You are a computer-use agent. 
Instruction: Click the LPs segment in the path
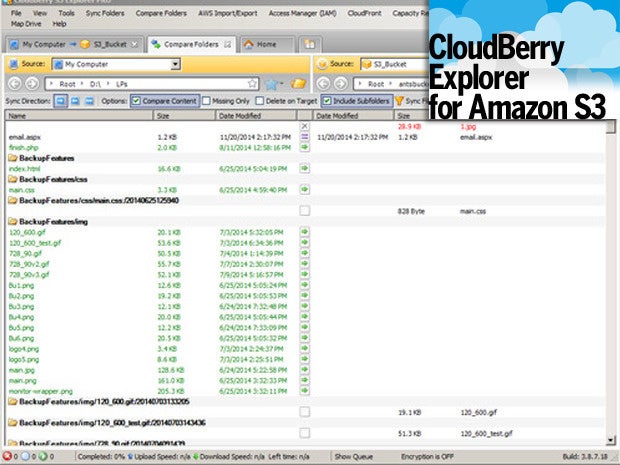122,84
